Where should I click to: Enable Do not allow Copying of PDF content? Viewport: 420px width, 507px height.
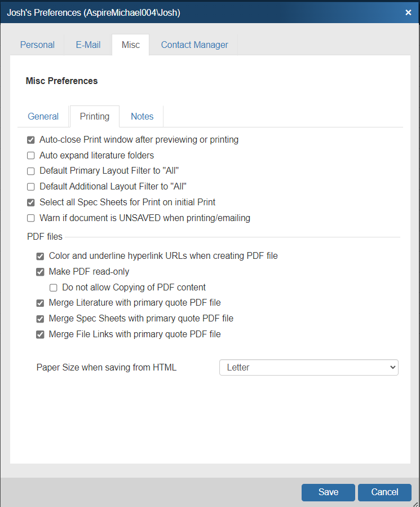point(54,288)
